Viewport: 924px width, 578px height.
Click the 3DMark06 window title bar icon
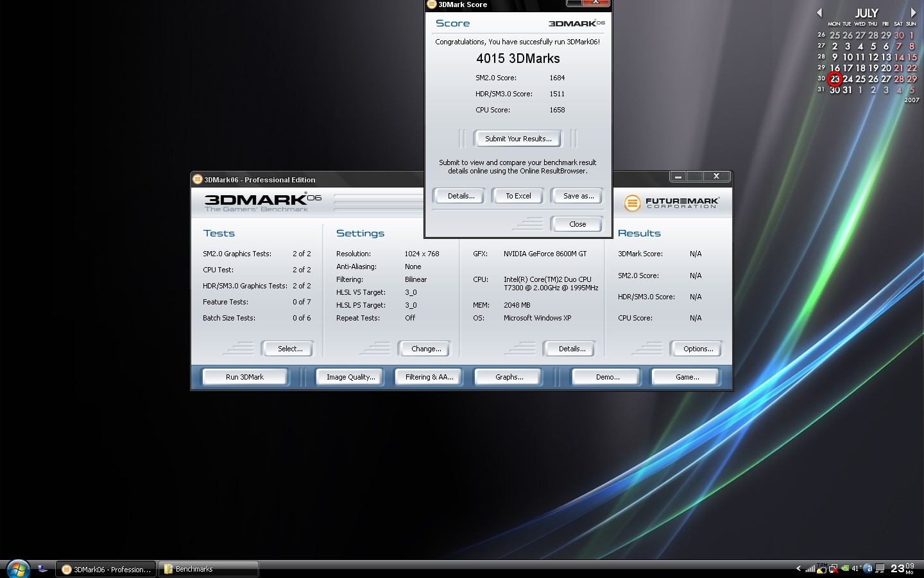click(198, 179)
